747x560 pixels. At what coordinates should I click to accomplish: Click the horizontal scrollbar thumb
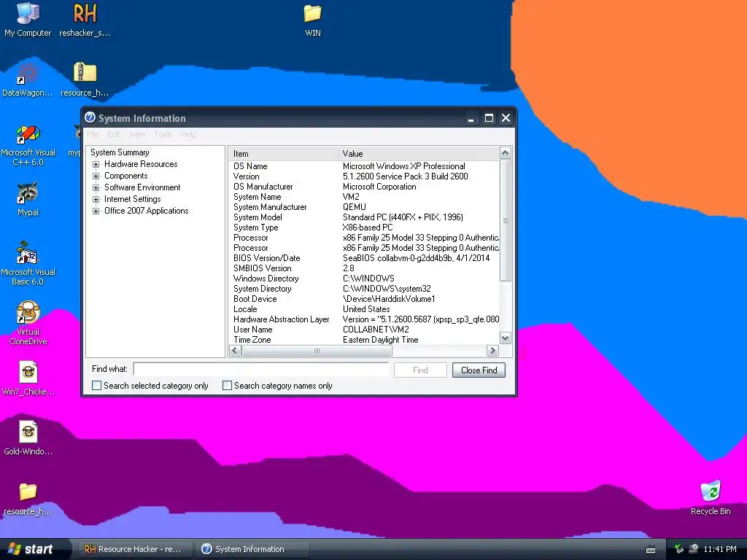(x=317, y=351)
